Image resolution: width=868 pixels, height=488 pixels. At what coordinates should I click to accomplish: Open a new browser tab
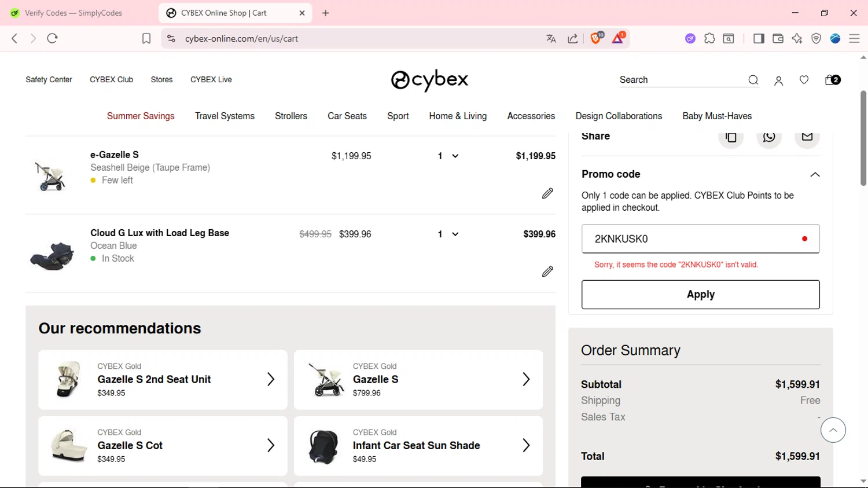pos(326,13)
